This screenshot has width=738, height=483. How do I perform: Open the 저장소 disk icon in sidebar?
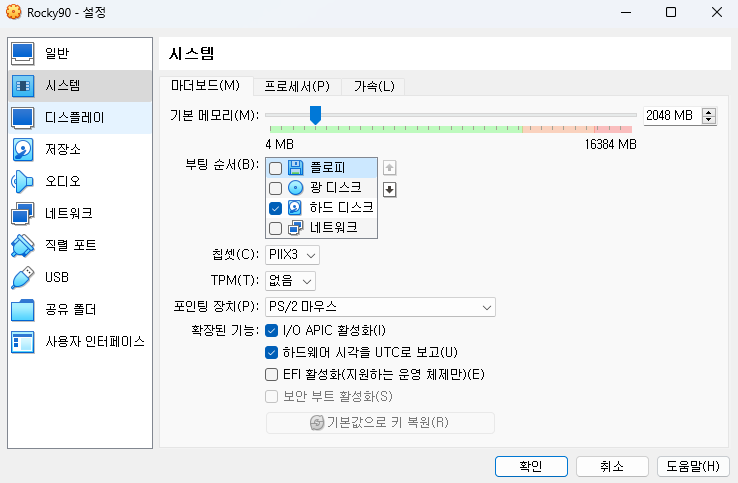23,150
